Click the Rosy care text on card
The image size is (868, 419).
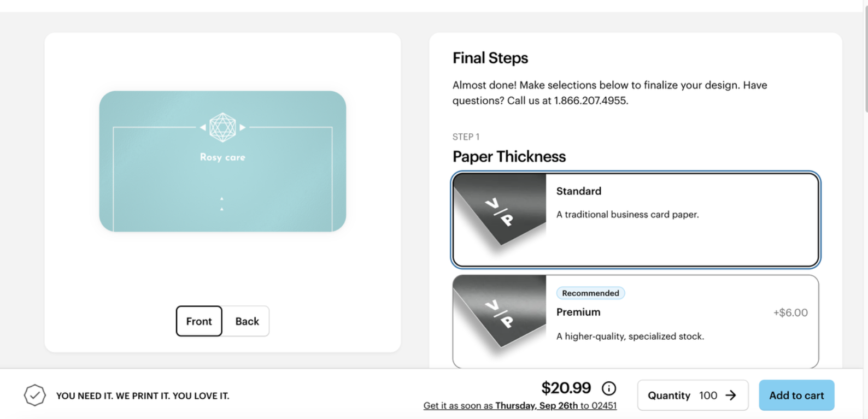222,157
